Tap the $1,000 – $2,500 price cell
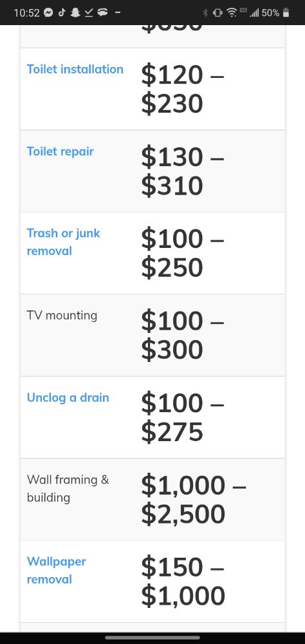 [x=193, y=500]
